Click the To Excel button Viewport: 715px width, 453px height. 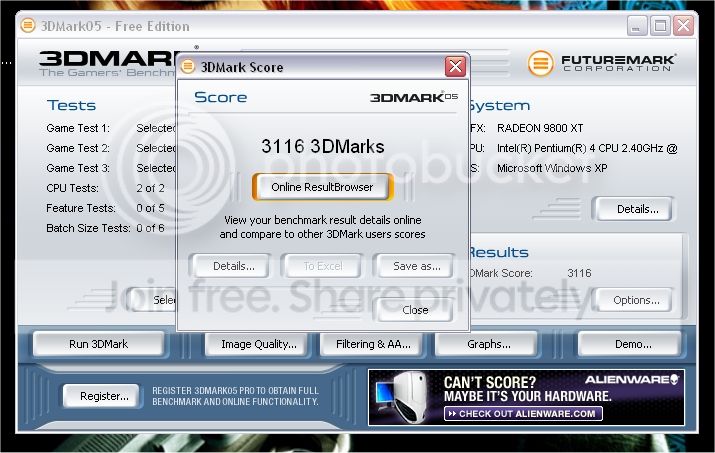323,266
